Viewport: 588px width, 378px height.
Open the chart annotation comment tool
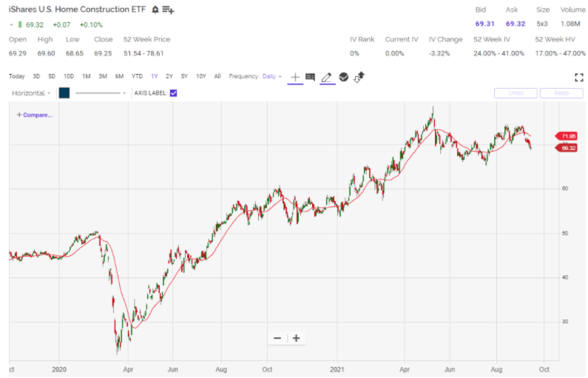(x=310, y=77)
